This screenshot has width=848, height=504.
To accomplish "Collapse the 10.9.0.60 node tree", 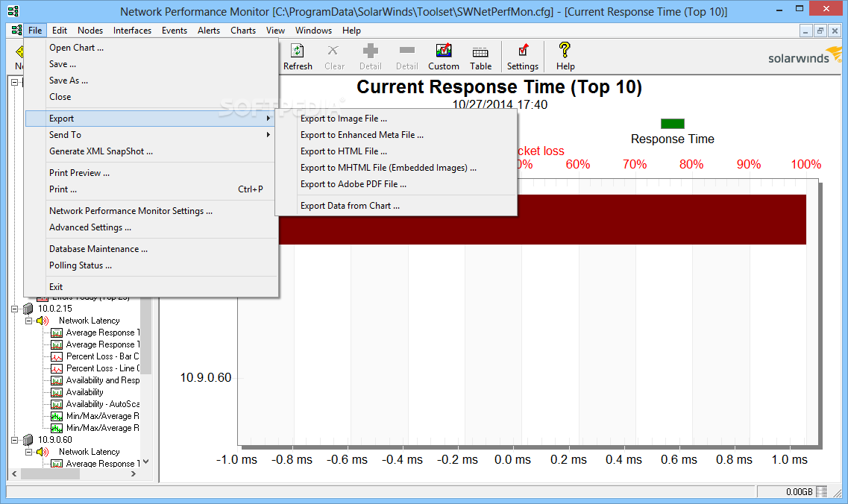I will (15, 440).
